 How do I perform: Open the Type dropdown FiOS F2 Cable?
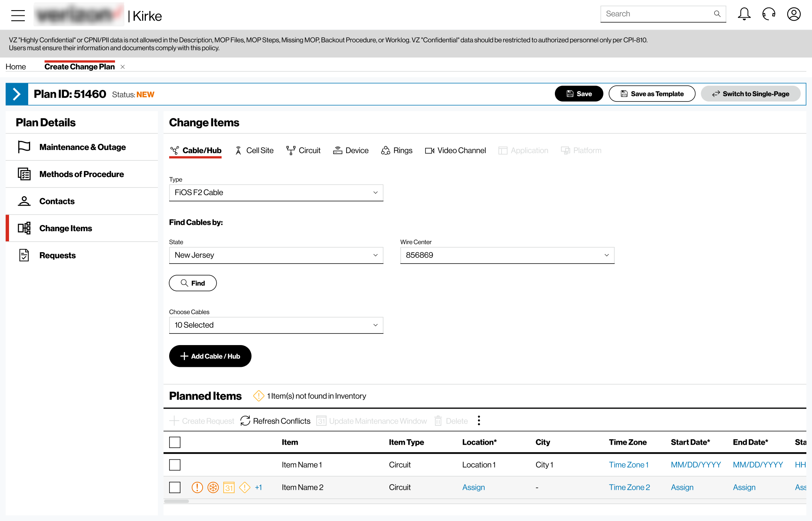[276, 193]
